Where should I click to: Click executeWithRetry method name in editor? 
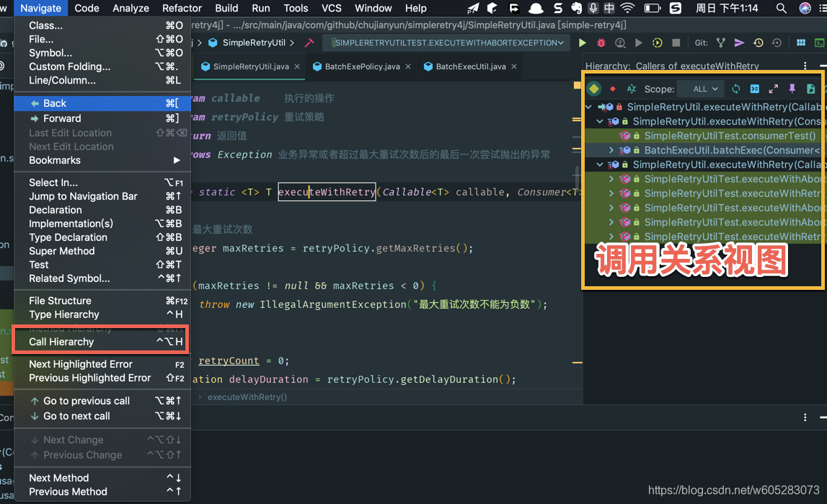coord(327,192)
